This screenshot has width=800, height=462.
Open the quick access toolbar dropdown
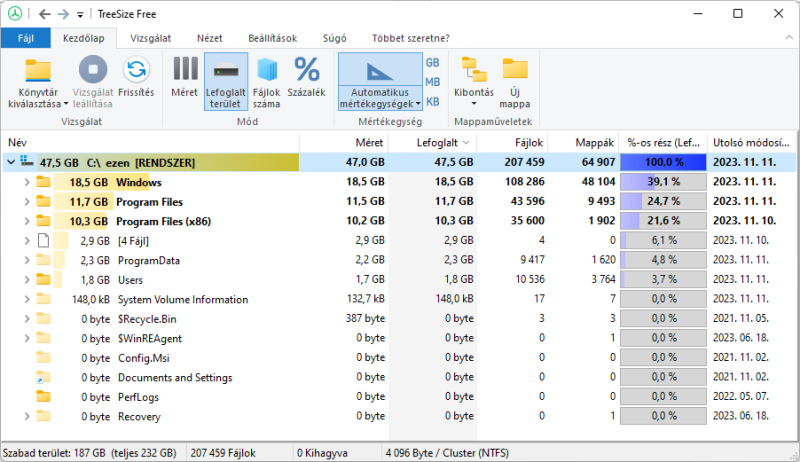(x=80, y=15)
